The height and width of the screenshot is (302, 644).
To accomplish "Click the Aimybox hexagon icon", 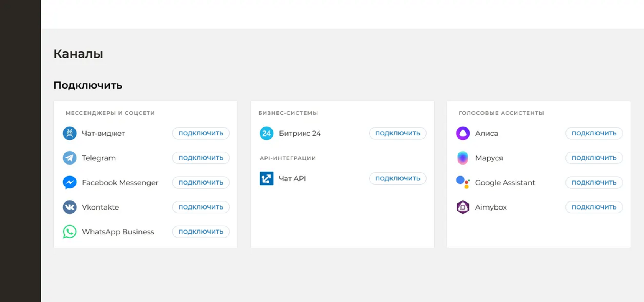I will coord(463,207).
